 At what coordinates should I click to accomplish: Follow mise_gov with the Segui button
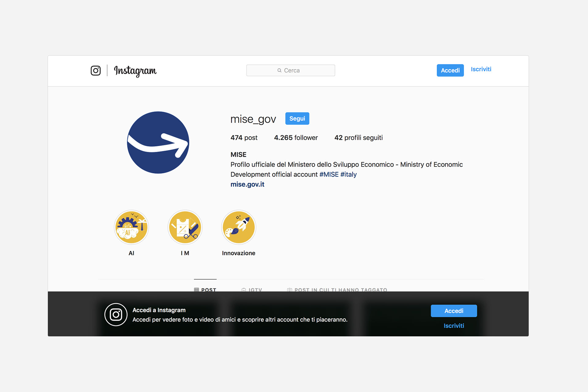(297, 119)
